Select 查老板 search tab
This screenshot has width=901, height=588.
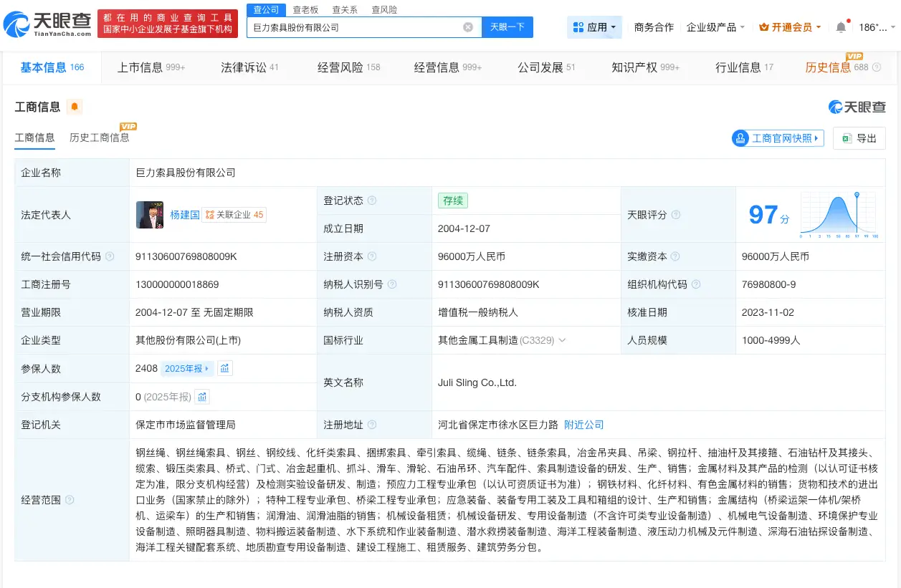pos(305,10)
